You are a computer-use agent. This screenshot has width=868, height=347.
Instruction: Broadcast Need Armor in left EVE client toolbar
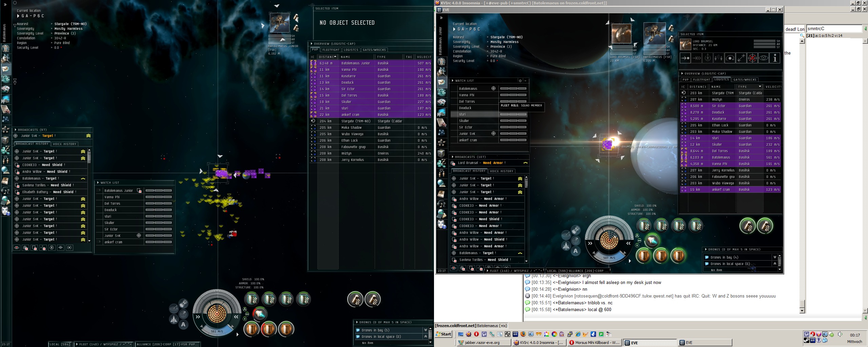[25, 248]
